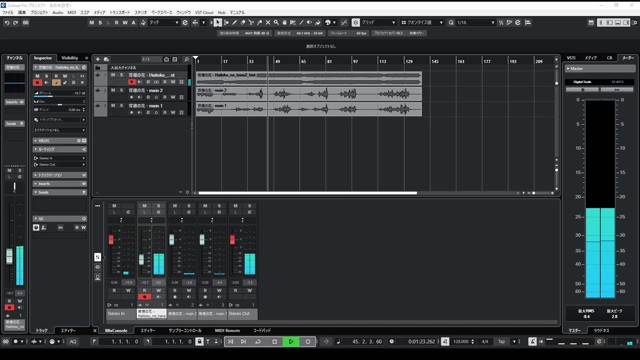Click the green Play transport button
The width and height of the screenshot is (640, 360).
tap(291, 342)
